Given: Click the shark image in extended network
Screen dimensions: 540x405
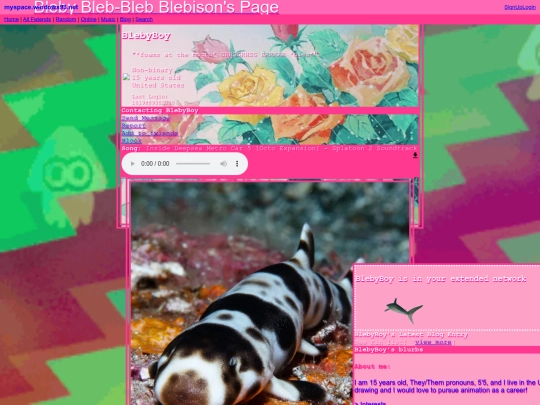Looking at the screenshot, I should click(x=404, y=310).
